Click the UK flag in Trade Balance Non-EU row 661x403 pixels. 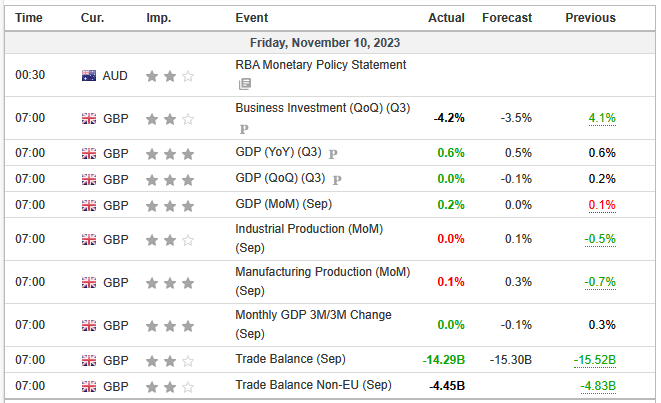89,385
